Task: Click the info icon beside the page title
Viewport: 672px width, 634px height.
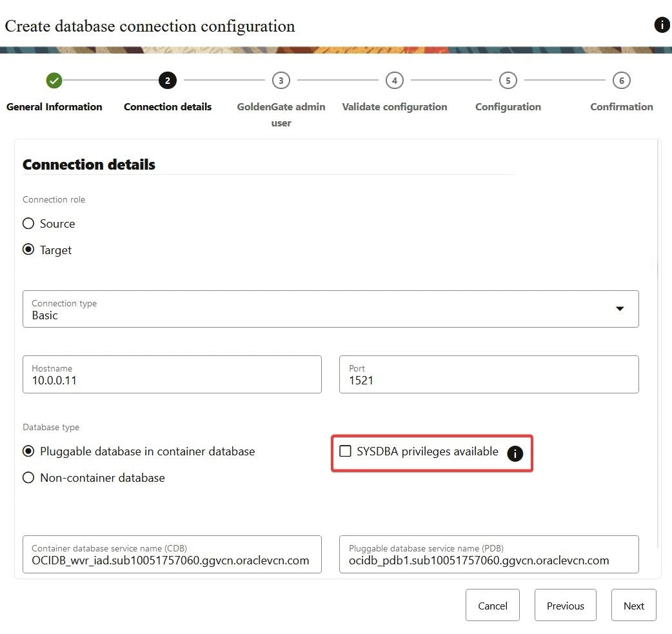Action: tap(662, 25)
